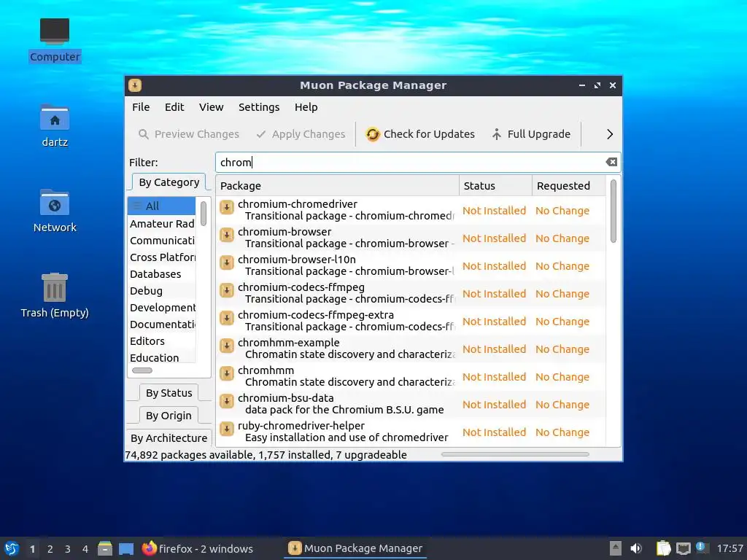The height and width of the screenshot is (560, 747).
Task: Expand the hidden toolbar items chevron
Action: pyautogui.click(x=610, y=134)
